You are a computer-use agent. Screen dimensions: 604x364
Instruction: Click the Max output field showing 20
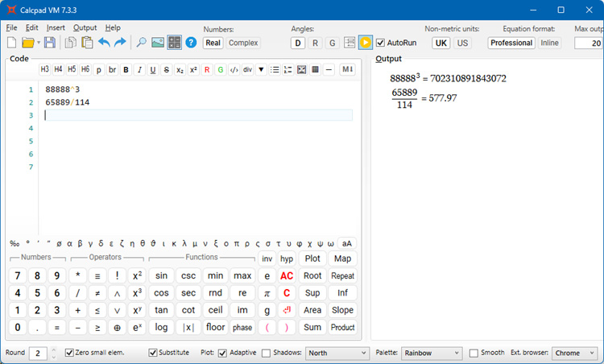click(x=589, y=43)
